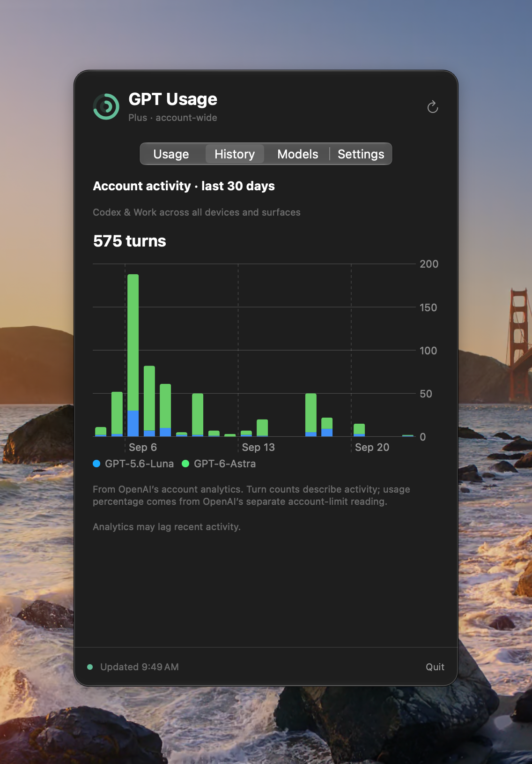Click the "150" y-axis label
532x764 pixels.
[429, 307]
